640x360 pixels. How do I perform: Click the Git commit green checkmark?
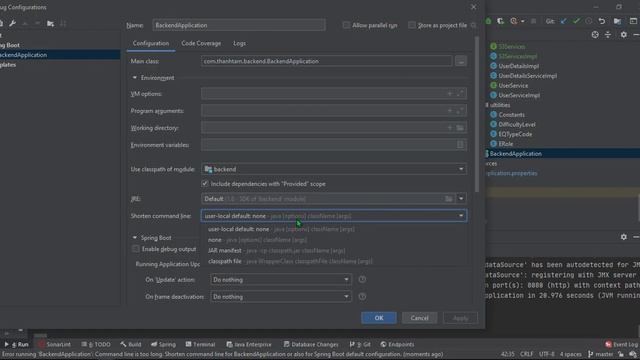(576, 21)
